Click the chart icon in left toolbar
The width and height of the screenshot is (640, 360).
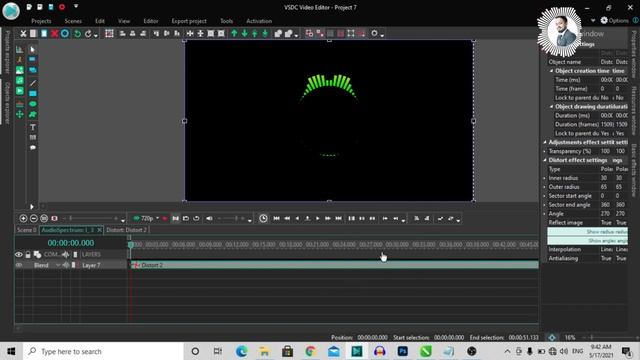coord(20,49)
